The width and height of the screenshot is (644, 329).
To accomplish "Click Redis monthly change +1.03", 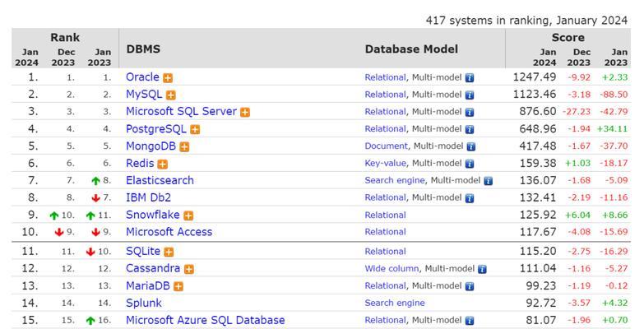I will 578,164.
